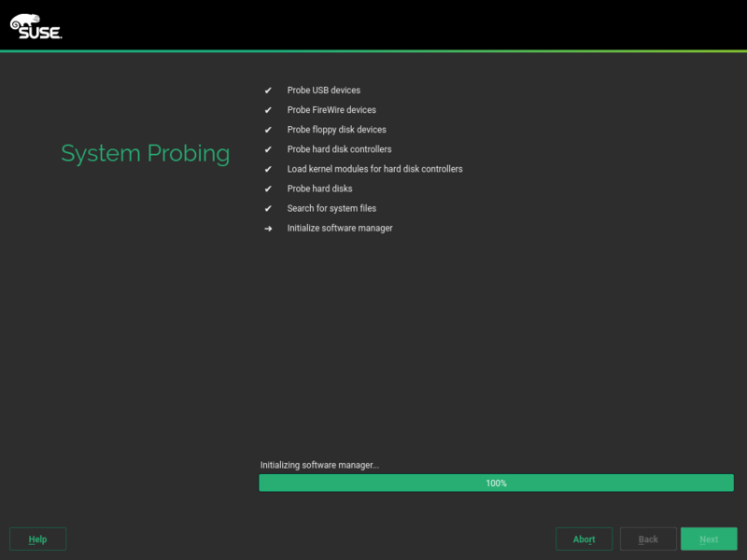Click checkmark beside Probe FireWire devices

(268, 110)
